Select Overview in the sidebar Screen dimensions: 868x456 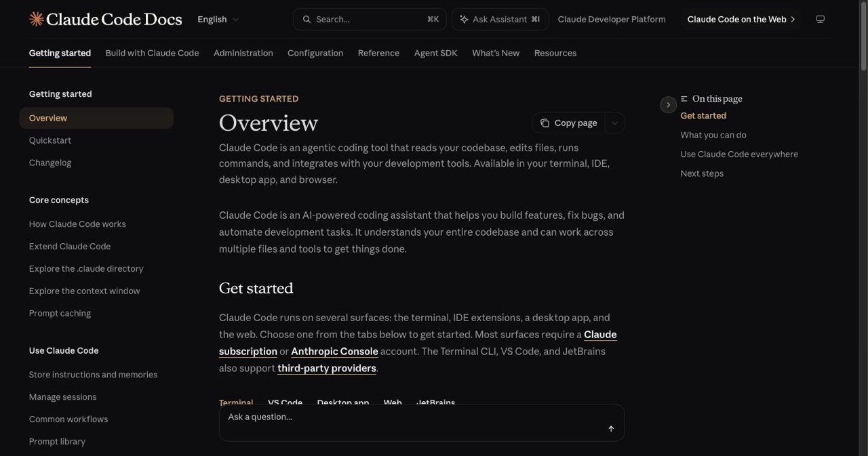[x=96, y=118]
